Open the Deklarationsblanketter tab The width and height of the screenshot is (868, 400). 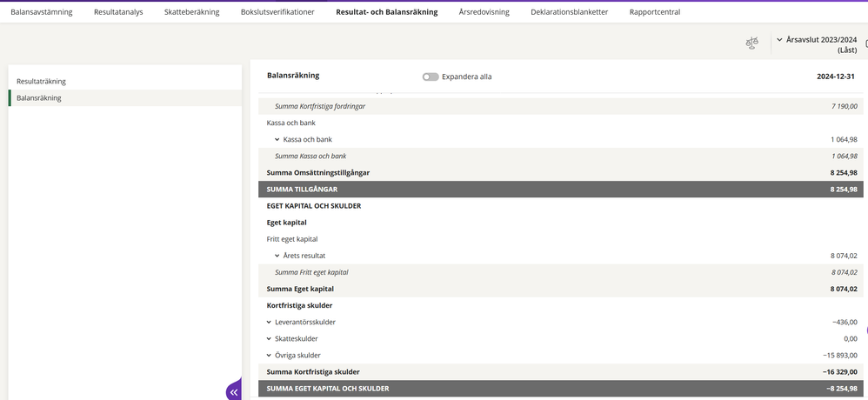[570, 12]
